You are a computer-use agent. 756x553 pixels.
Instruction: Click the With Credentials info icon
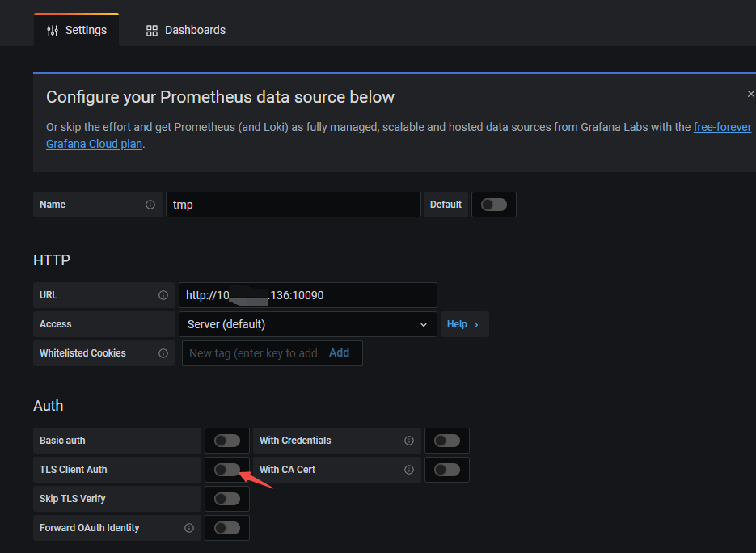(409, 441)
